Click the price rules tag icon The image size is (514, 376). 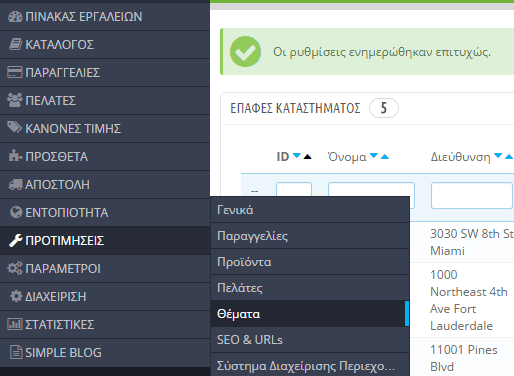point(15,128)
